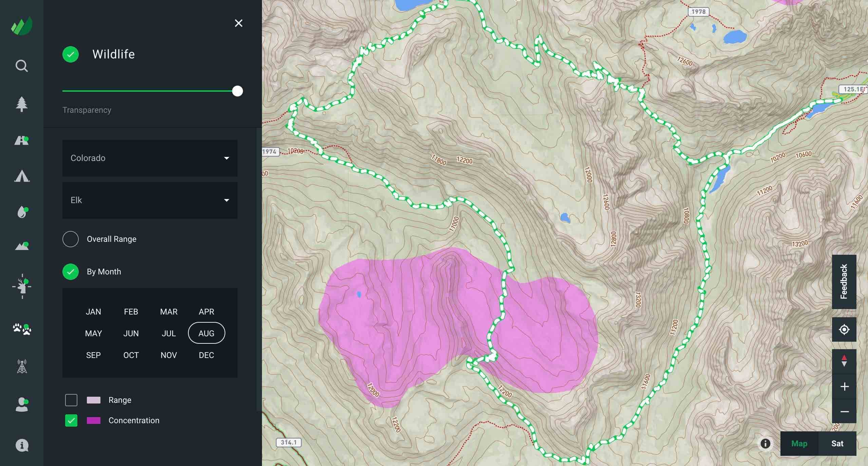868x466 pixels.
Task: Open the cell tower coverage icon
Action: pyautogui.click(x=22, y=367)
